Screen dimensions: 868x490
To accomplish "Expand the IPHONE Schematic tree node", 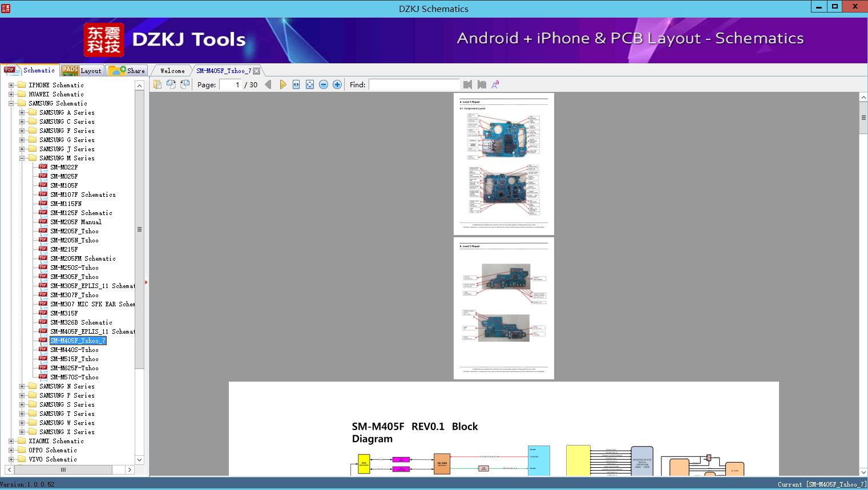I will click(11, 85).
